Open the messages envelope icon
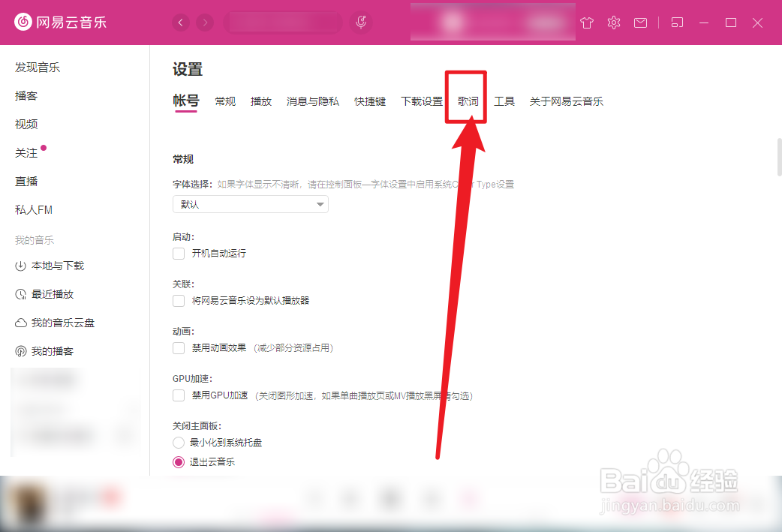 coord(640,23)
